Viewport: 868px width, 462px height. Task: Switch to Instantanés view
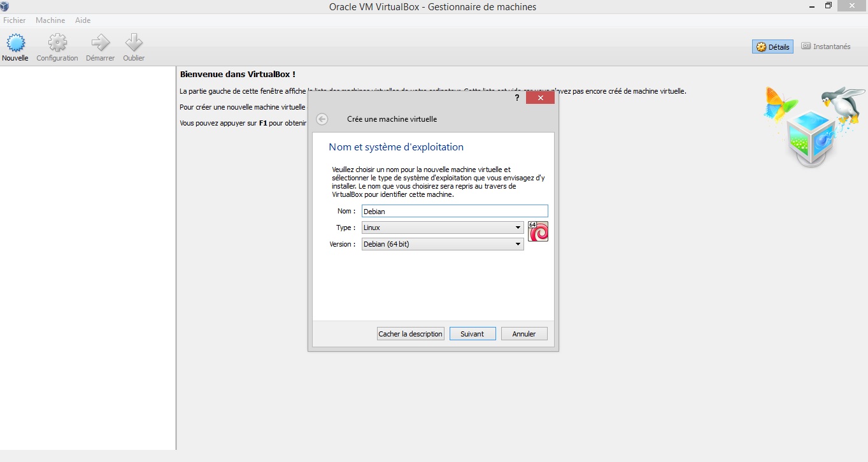[825, 47]
